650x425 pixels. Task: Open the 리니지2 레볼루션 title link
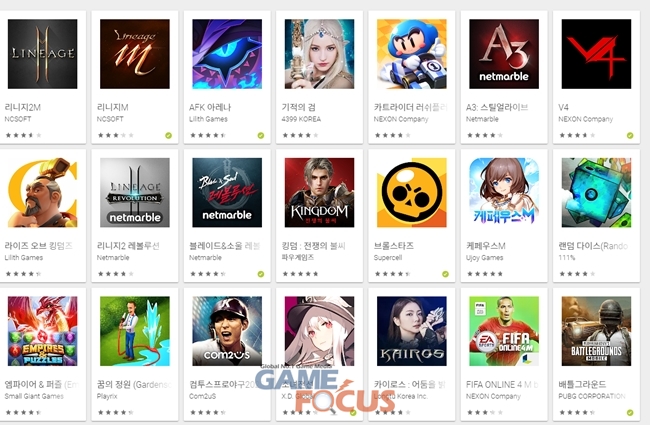click(128, 246)
